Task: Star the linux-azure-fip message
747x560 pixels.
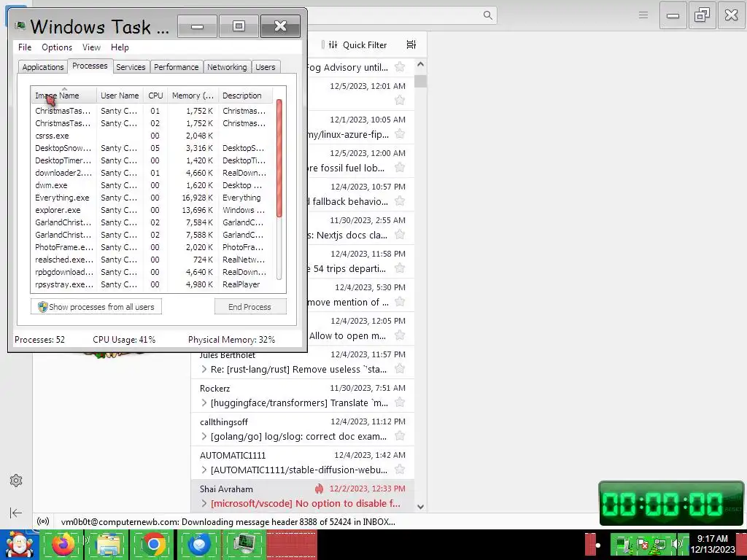Action: pyautogui.click(x=400, y=134)
